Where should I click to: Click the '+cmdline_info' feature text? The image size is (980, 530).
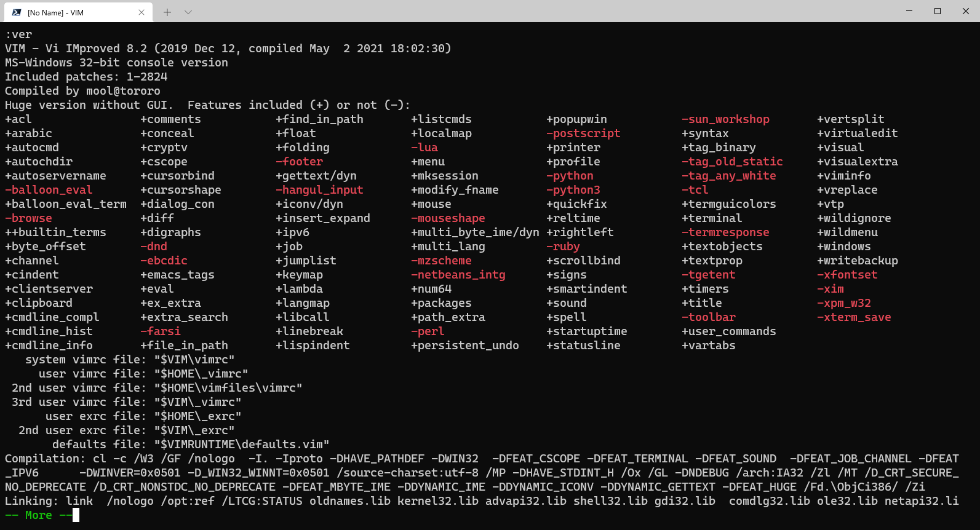tap(49, 346)
